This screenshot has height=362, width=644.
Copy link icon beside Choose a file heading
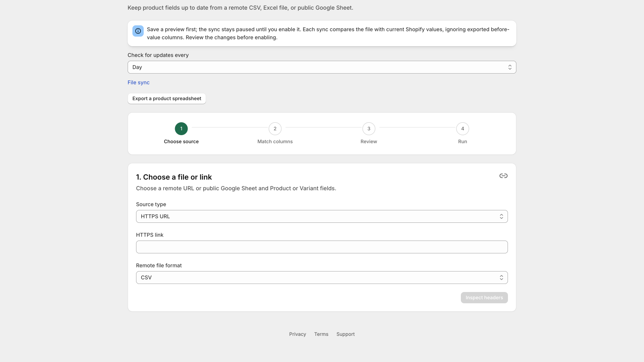click(504, 176)
